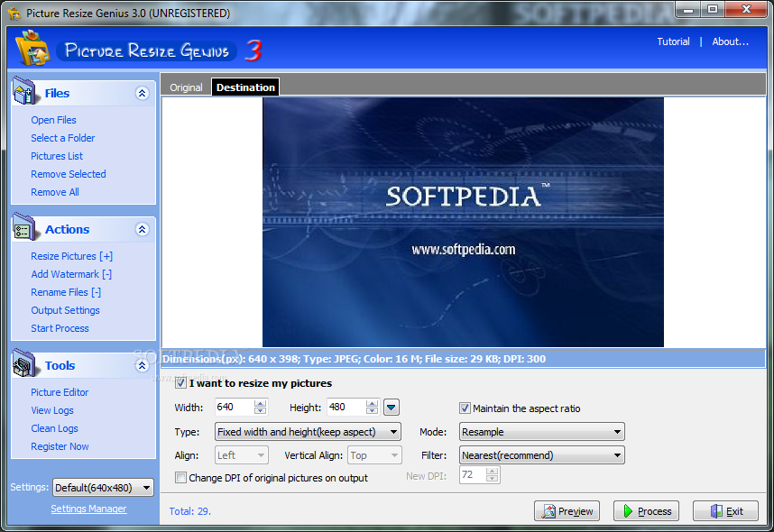
Task: Collapse the Tools panel
Action: [143, 366]
